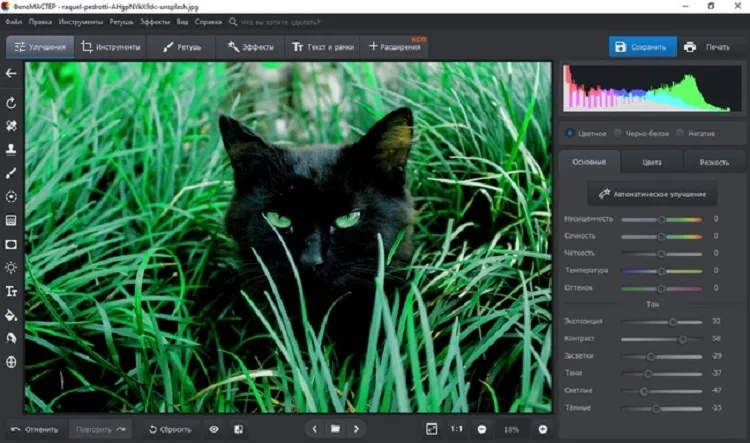
Task: Open the Правка menu
Action: coord(40,22)
